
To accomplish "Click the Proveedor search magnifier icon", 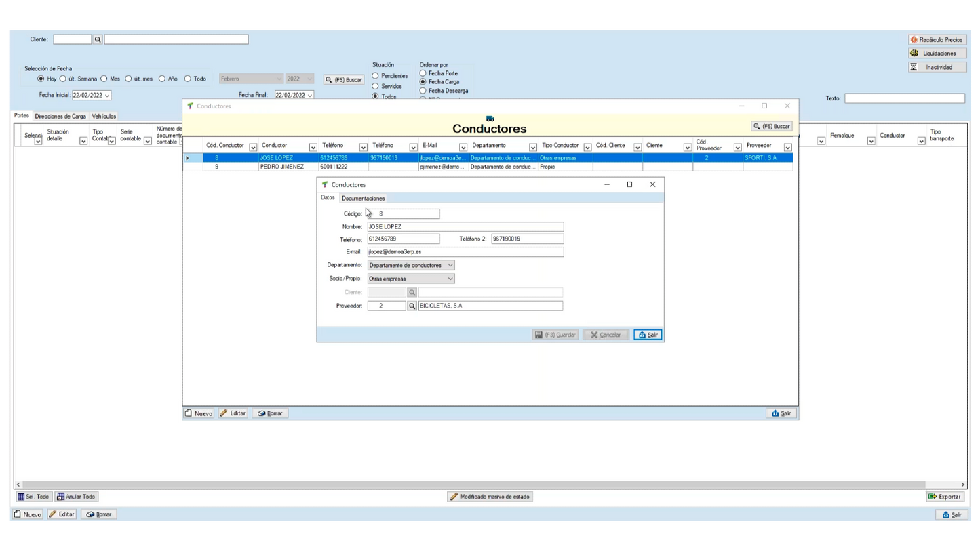I will click(412, 306).
